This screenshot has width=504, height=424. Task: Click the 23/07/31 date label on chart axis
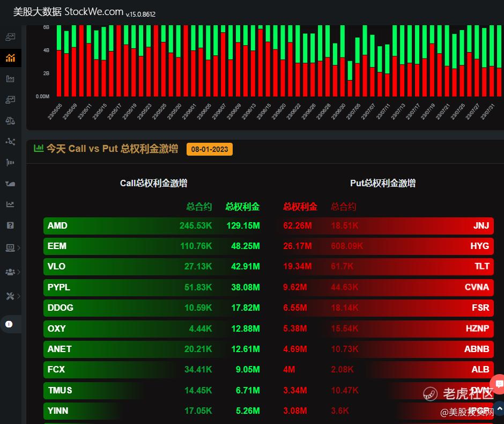click(x=487, y=112)
